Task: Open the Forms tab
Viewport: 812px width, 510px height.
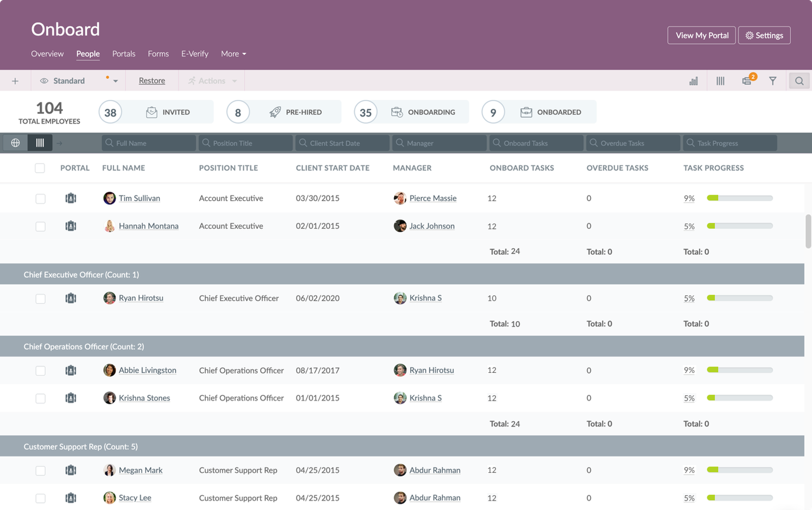Action: 158,54
